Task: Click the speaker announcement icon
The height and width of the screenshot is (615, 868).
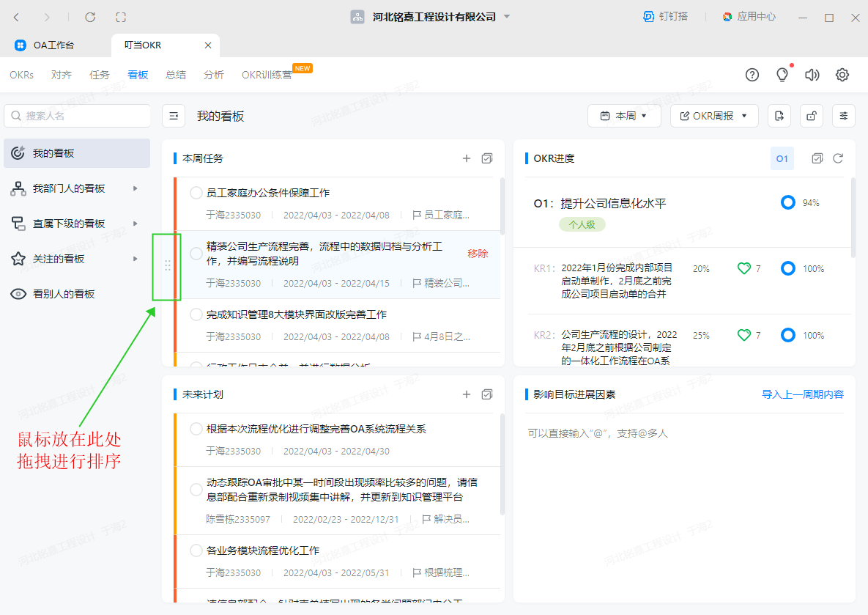Action: 812,75
